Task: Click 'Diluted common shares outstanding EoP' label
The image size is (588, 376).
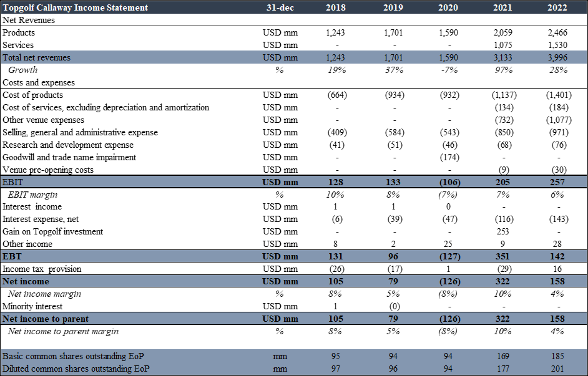Action: pos(76,369)
